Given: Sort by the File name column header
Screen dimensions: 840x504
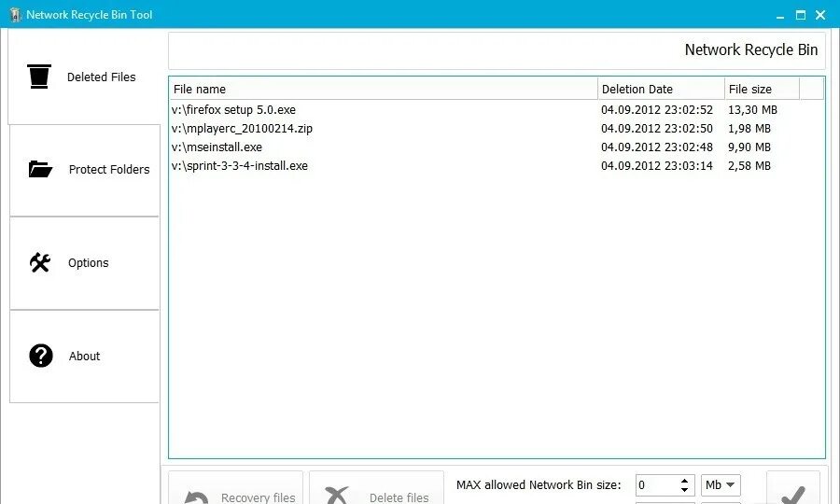Looking at the screenshot, I should 384,89.
